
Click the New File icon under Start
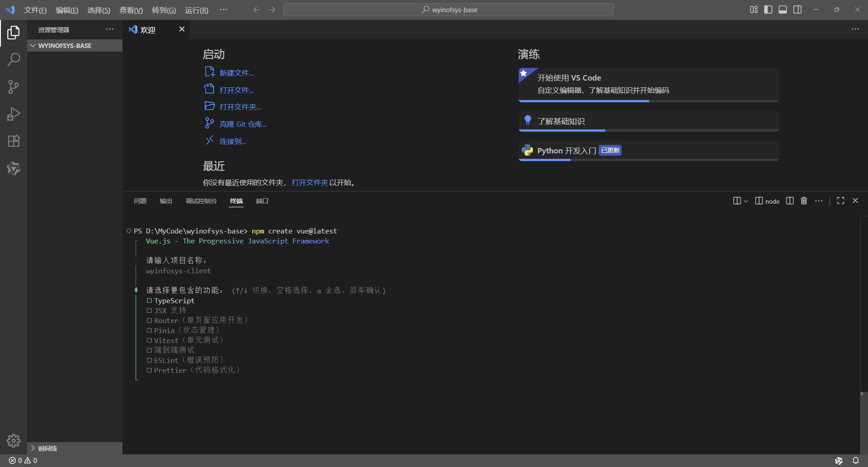point(209,72)
